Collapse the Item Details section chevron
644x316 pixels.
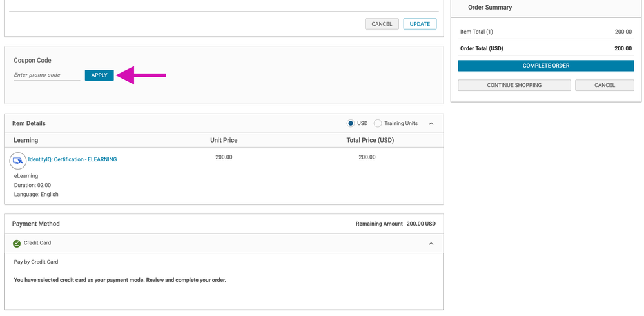coord(431,123)
